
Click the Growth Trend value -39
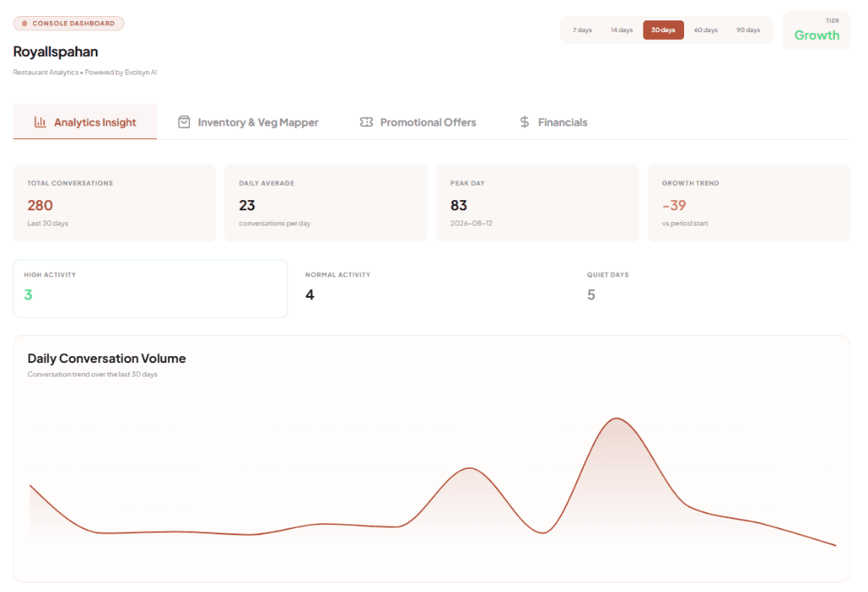tap(674, 205)
